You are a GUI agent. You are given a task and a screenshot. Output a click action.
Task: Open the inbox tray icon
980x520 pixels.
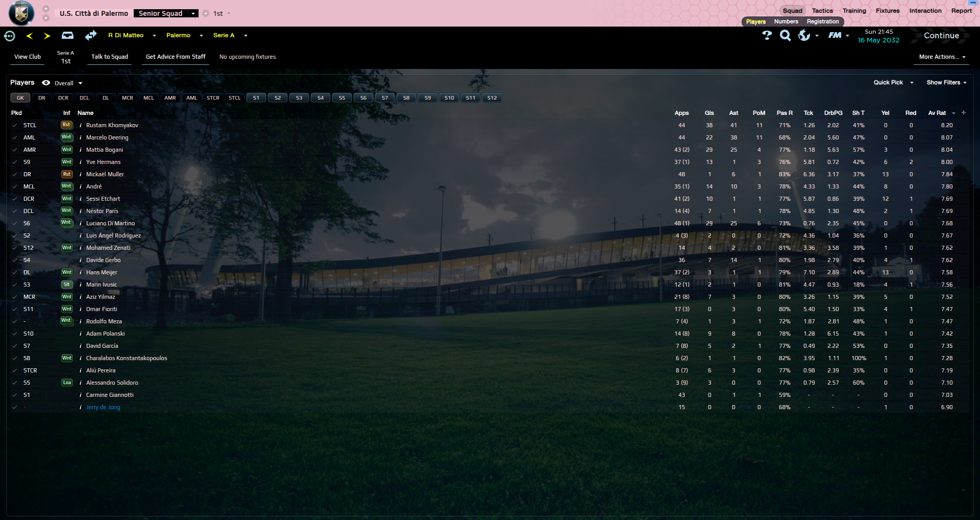(x=67, y=35)
